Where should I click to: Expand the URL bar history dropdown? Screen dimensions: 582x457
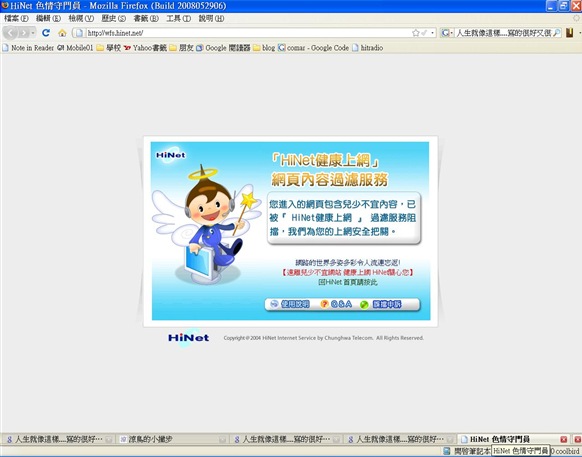tap(432, 33)
